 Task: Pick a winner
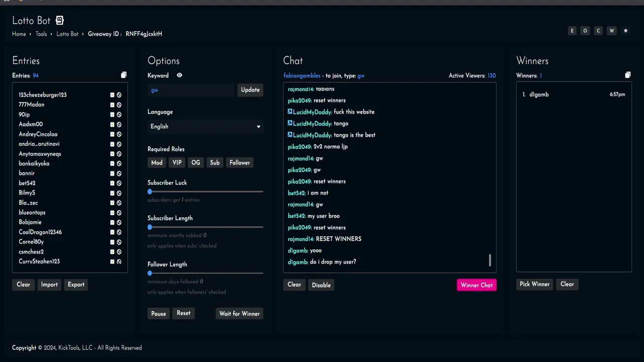click(x=534, y=284)
